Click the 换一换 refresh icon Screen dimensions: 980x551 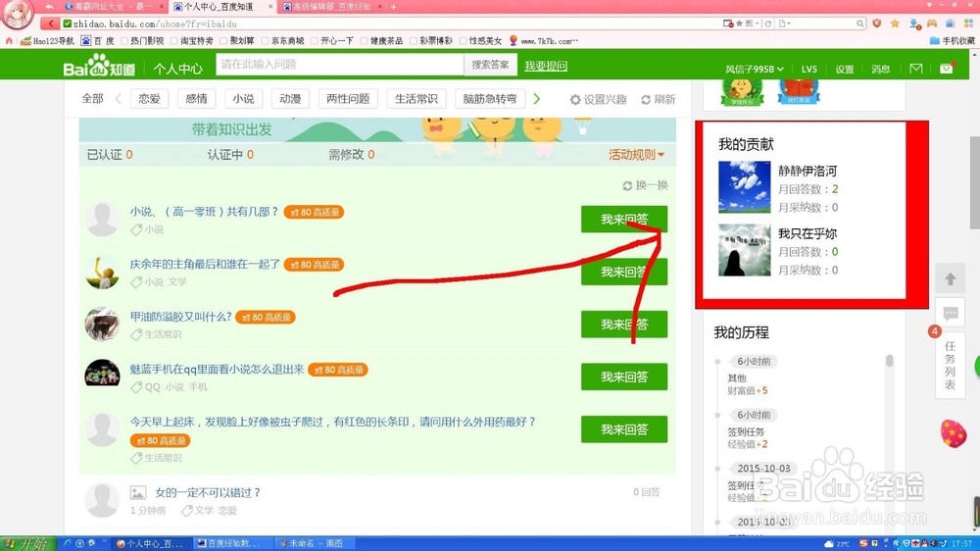pos(627,185)
